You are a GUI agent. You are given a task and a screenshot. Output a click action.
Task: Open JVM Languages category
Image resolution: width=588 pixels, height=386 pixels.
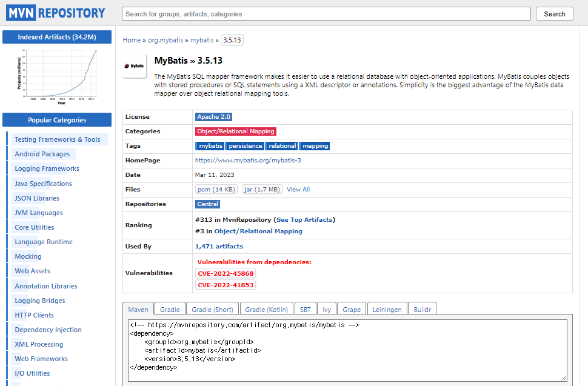pyautogui.click(x=39, y=213)
